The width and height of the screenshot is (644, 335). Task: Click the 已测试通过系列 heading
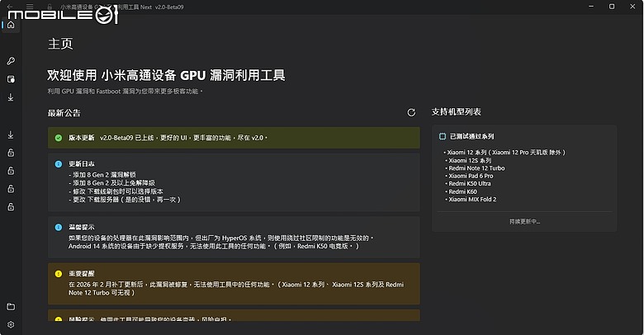click(472, 136)
